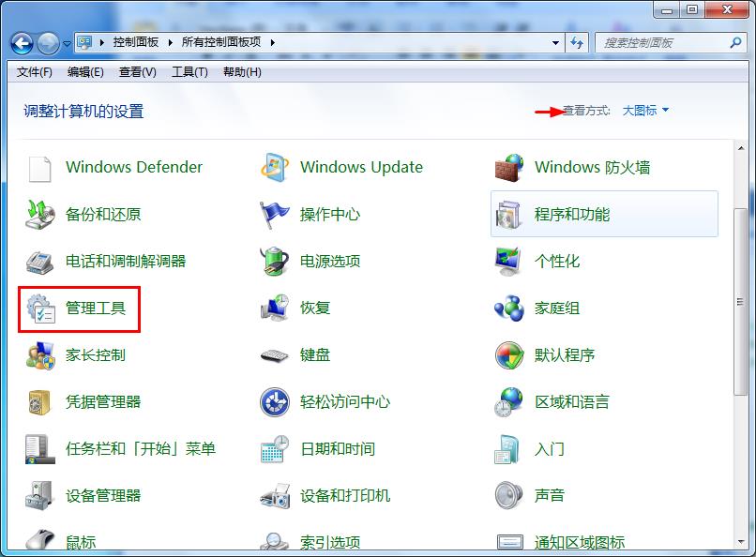Open the Windows Update icon
The image size is (756, 557).
coord(274,168)
